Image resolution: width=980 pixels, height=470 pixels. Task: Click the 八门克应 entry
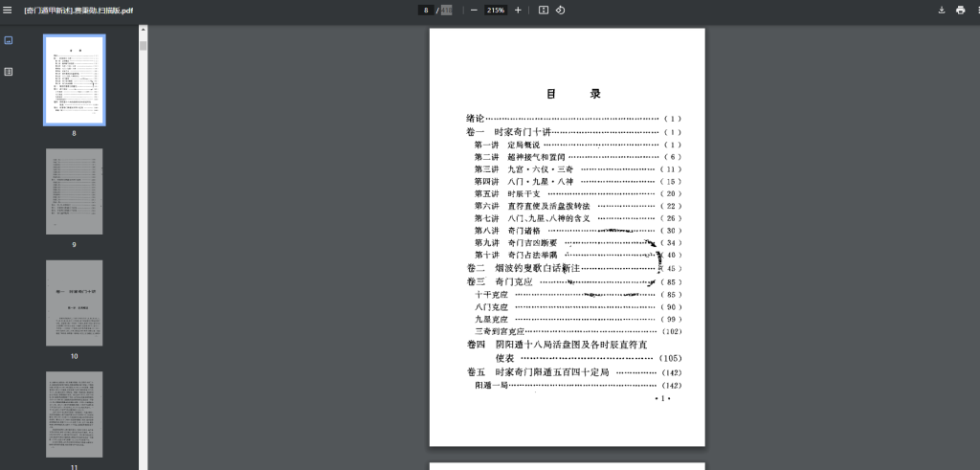coord(577,307)
